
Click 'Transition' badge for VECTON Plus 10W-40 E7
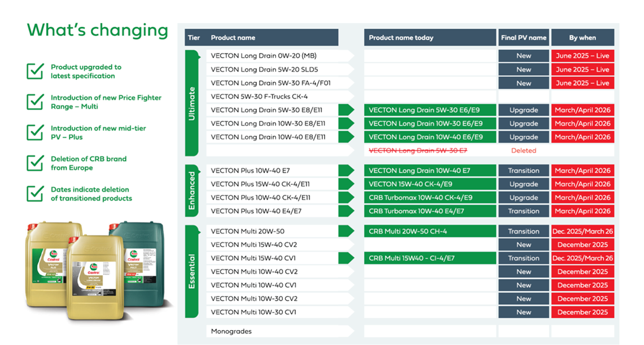click(x=524, y=170)
